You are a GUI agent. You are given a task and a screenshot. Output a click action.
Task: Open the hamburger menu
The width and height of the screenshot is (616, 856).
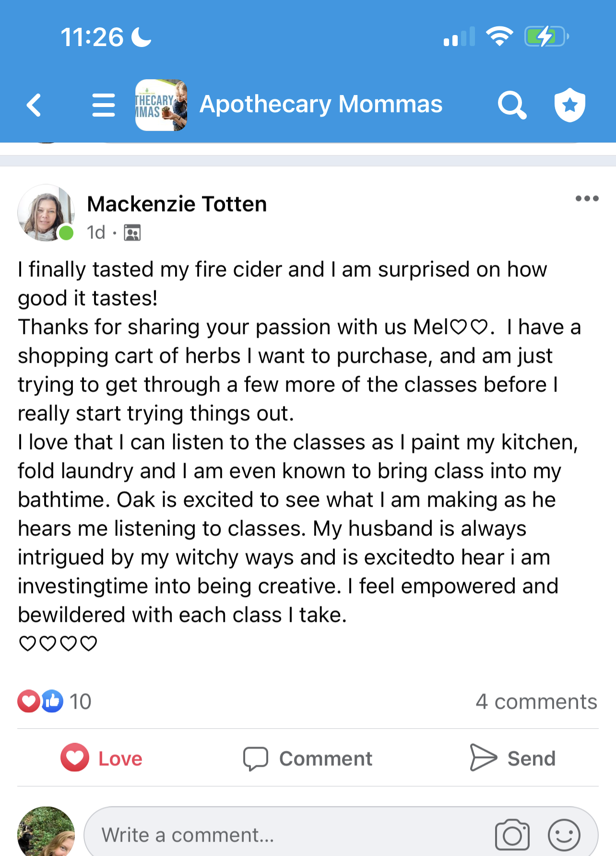click(104, 105)
